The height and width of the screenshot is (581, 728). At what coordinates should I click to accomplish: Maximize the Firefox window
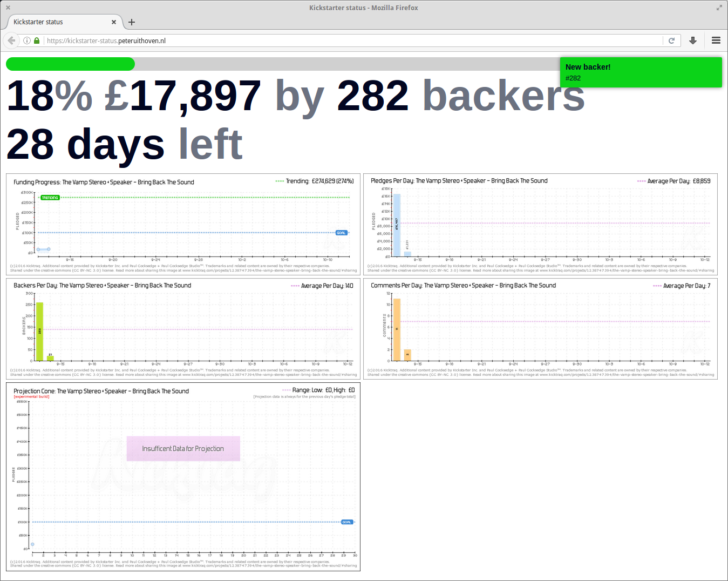click(x=719, y=8)
